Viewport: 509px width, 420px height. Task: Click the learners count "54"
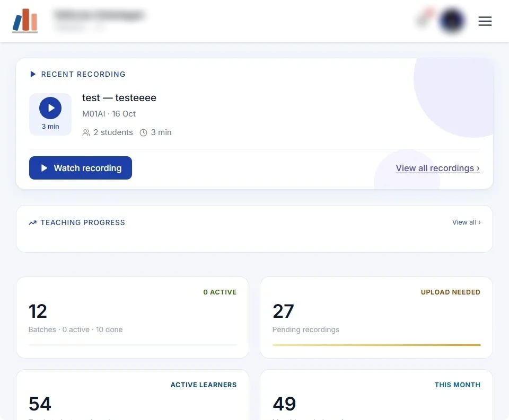[40, 404]
